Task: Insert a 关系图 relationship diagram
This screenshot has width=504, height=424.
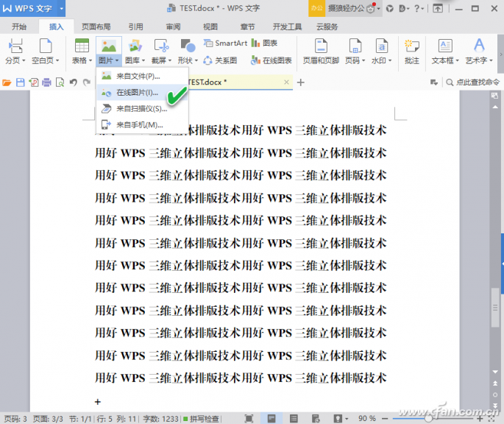Action: (x=221, y=60)
